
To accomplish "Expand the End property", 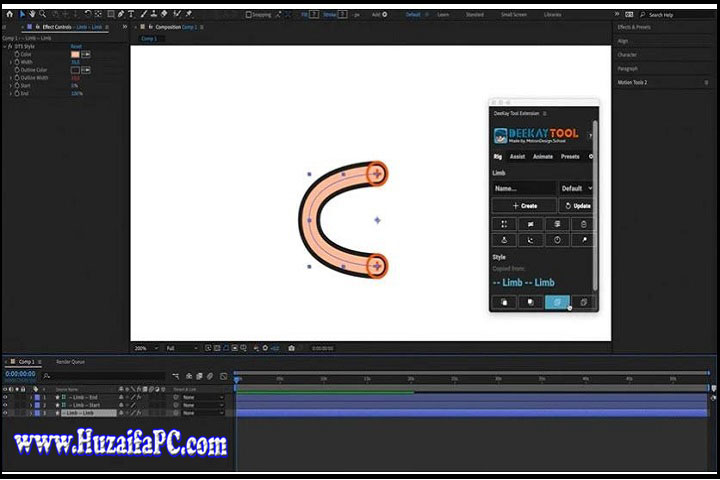I will [x=11, y=93].
